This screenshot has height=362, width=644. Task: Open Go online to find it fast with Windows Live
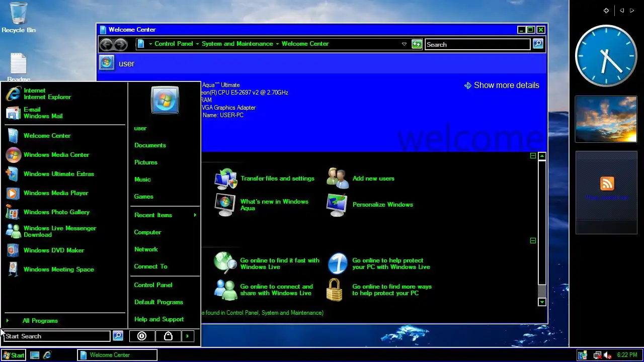267,263
